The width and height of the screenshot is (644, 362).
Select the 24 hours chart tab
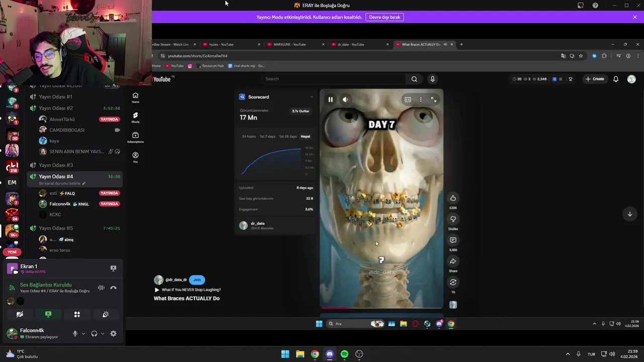click(x=249, y=137)
